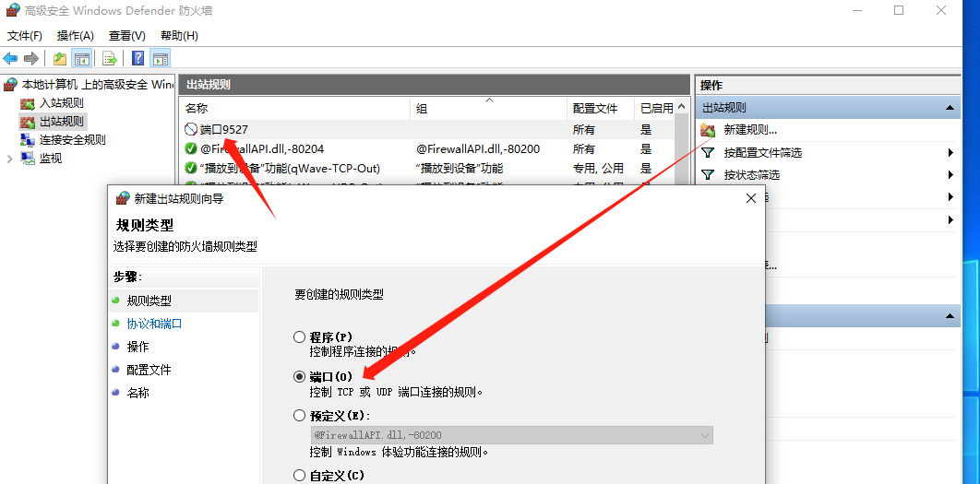Click the firewall app icon in title bar

pyautogui.click(x=13, y=11)
